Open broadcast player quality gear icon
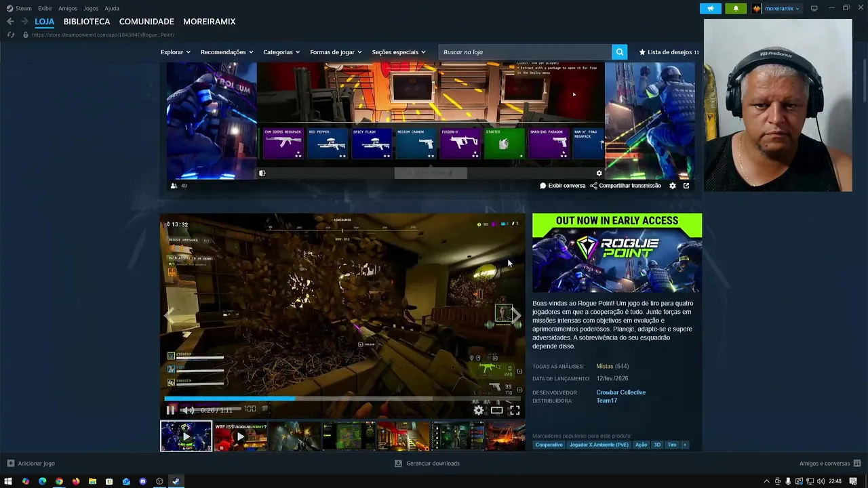This screenshot has height=488, width=868. click(599, 174)
